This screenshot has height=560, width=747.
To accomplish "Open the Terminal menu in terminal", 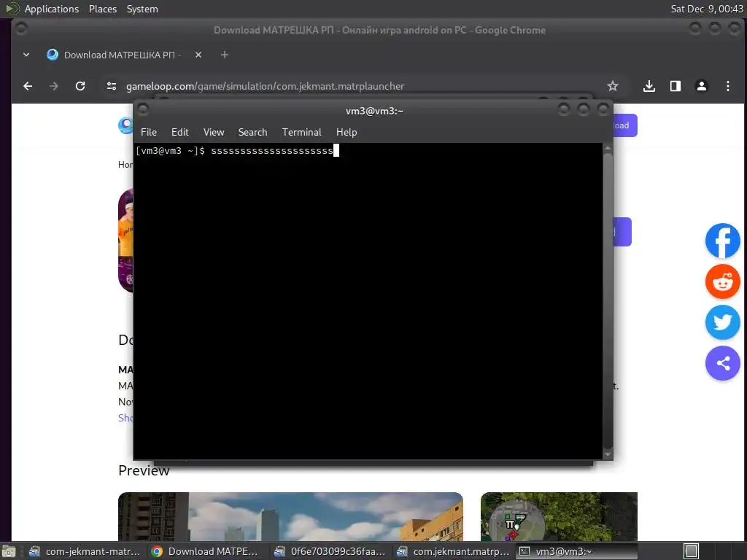I will [301, 132].
